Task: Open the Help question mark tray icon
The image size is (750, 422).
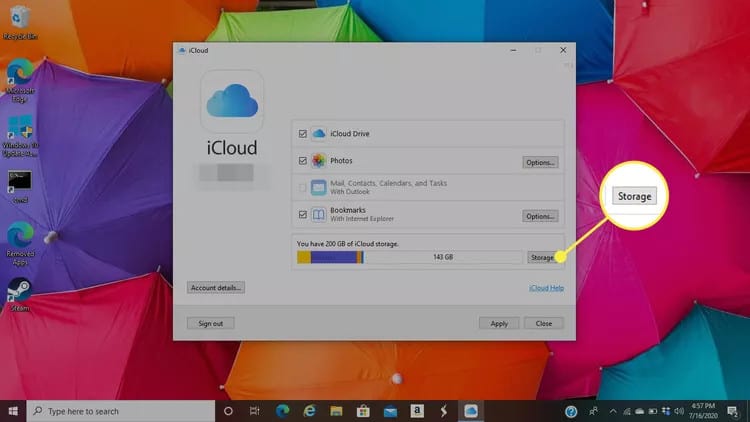Action: point(571,411)
